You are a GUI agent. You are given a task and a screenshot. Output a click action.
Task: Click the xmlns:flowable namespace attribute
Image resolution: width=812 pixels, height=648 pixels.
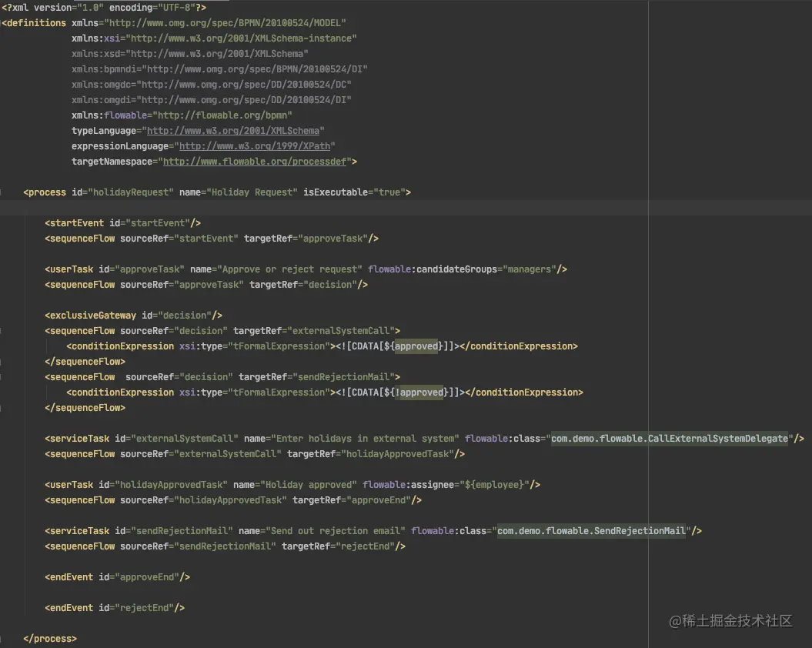pos(182,115)
